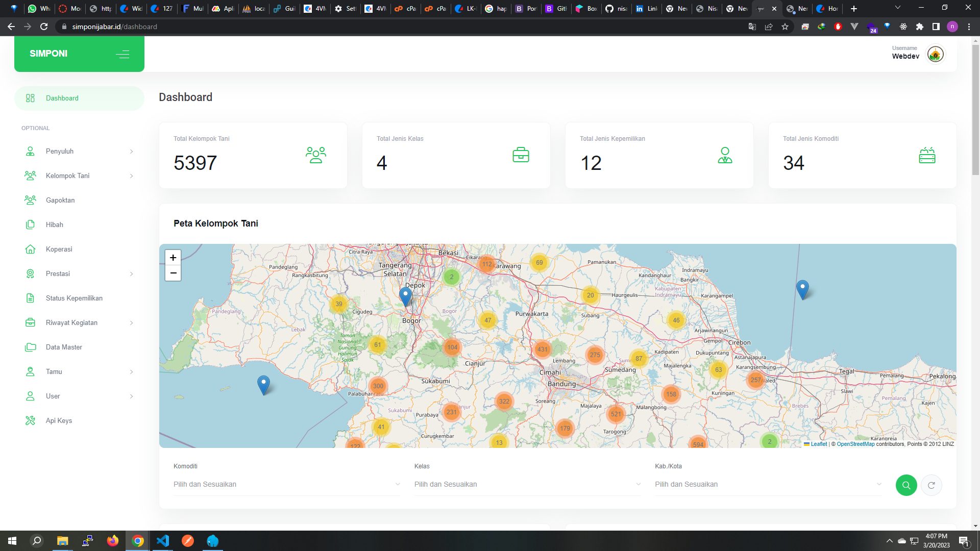This screenshot has height=551, width=980.
Task: Click the Kelompok Tani group icon
Action: pos(30,176)
